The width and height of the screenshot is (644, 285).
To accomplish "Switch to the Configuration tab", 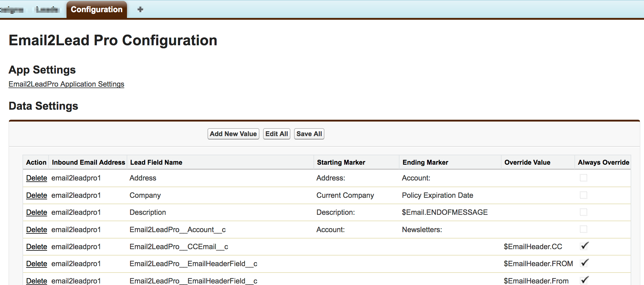I will tap(97, 9).
